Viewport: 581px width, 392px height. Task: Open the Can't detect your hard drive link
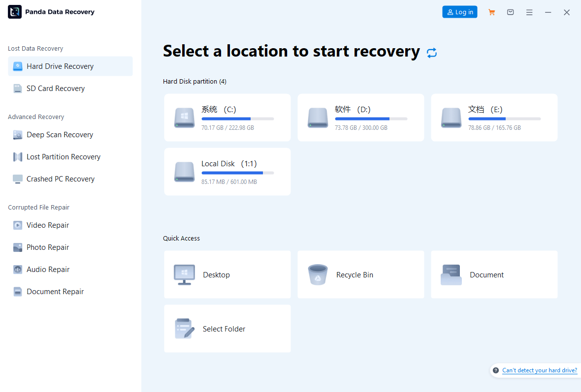pyautogui.click(x=540, y=370)
